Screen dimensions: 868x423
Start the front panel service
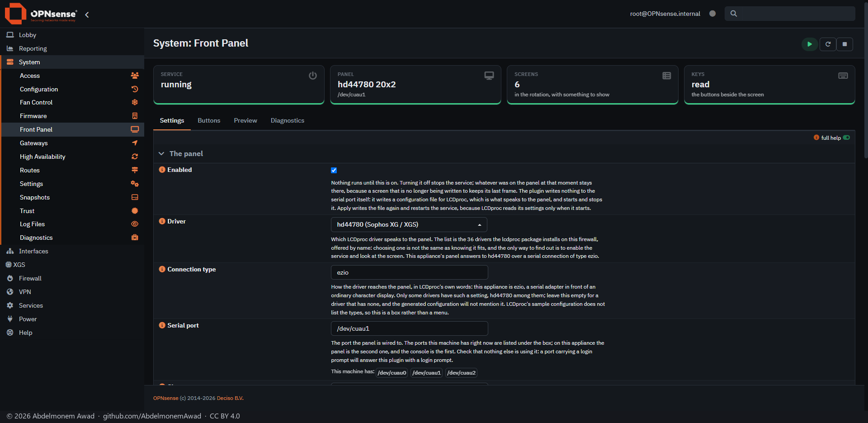[x=810, y=44]
